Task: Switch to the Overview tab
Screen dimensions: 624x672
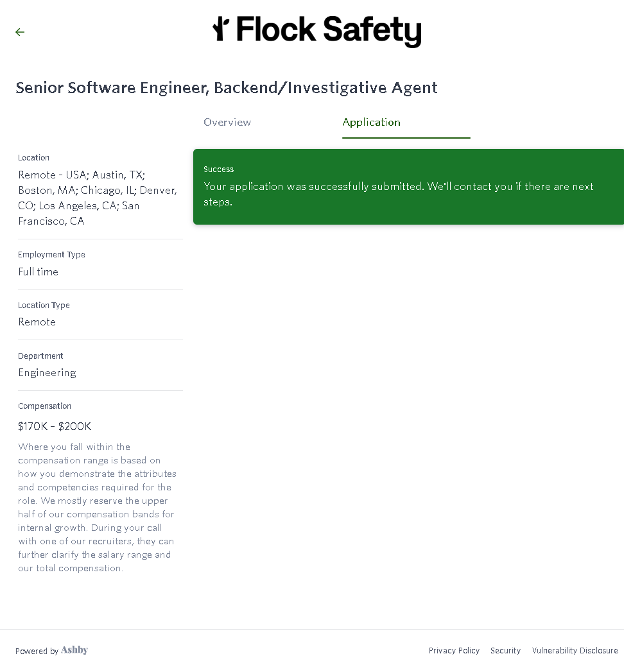Action: tap(227, 122)
